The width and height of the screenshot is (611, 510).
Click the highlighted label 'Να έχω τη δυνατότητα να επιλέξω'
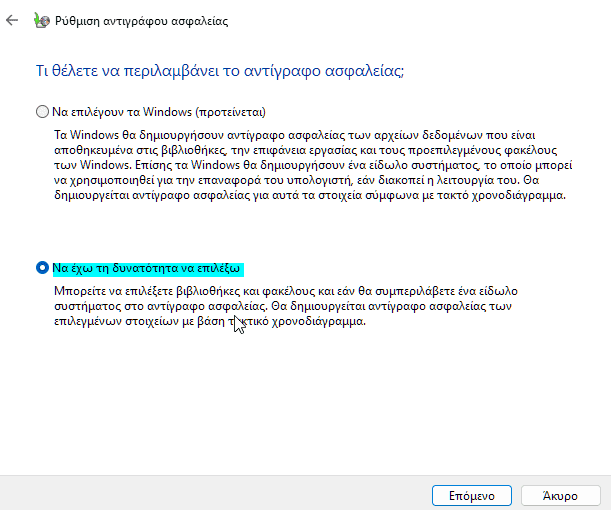tap(148, 268)
